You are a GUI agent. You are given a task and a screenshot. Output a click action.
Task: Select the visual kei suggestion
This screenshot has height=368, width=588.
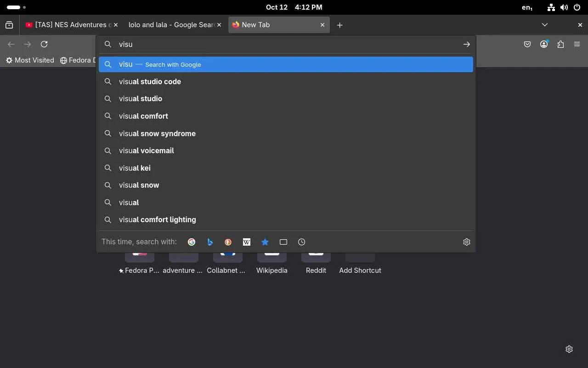(286, 168)
